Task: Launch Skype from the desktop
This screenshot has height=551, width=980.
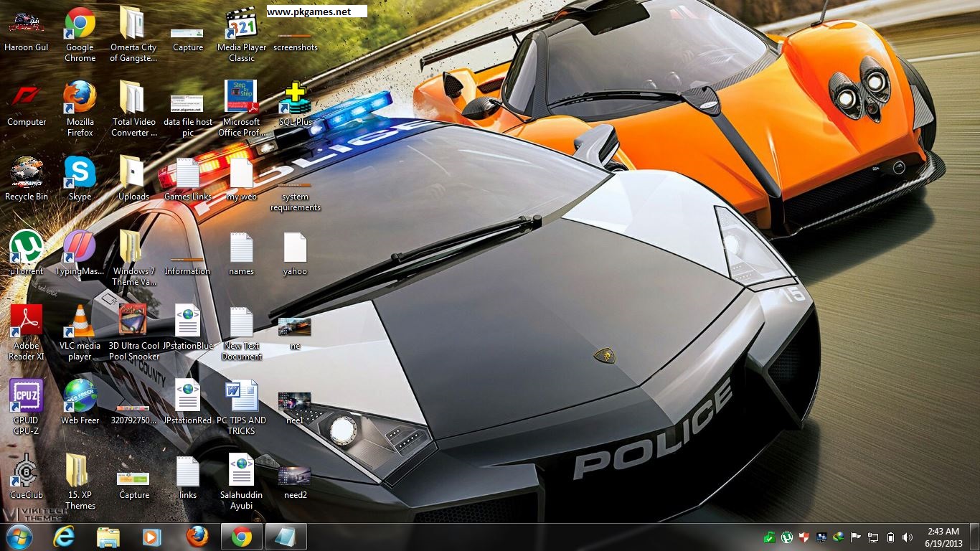Action: pos(80,179)
